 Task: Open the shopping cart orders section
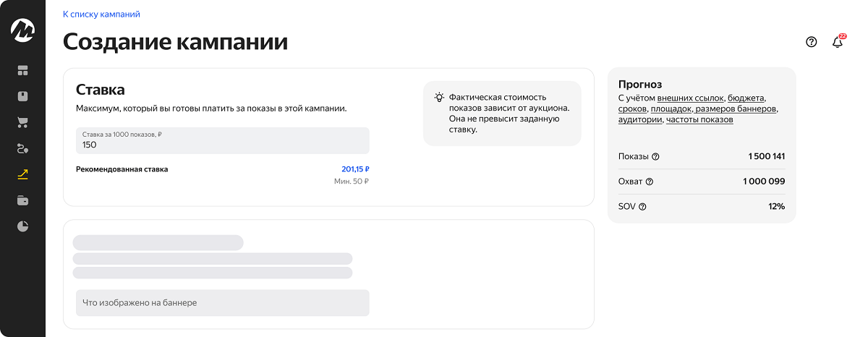click(x=22, y=122)
